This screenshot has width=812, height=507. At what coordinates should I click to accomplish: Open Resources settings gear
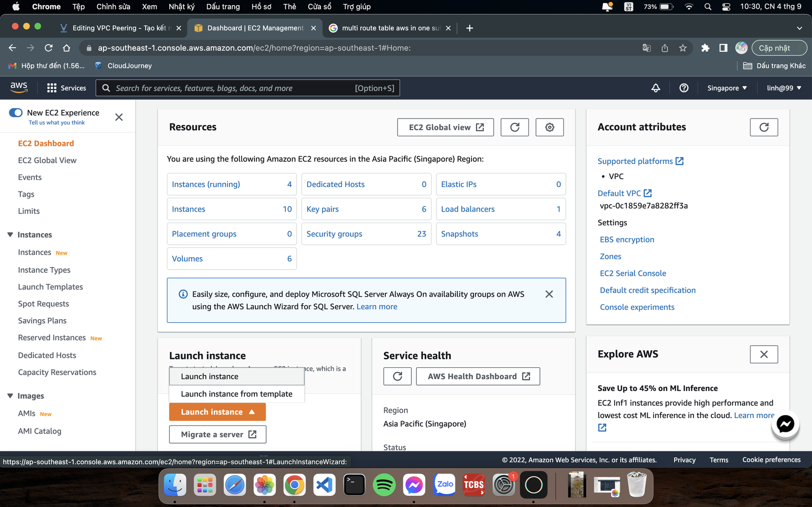pos(550,127)
